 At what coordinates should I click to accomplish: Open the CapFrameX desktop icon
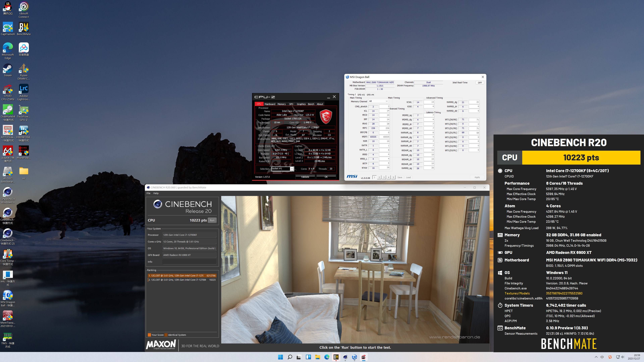tap(8, 29)
